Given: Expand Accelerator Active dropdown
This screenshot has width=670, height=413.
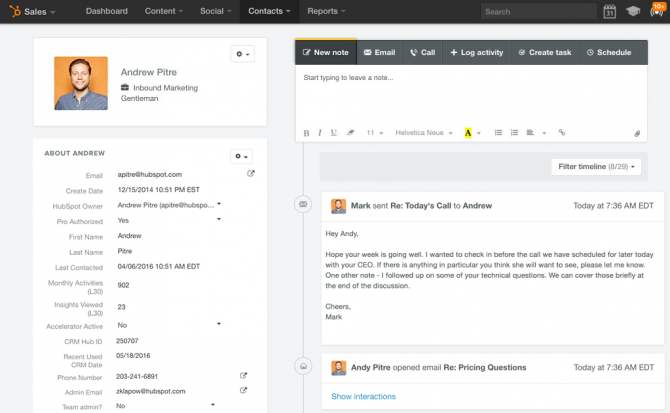Looking at the screenshot, I should pyautogui.click(x=219, y=324).
